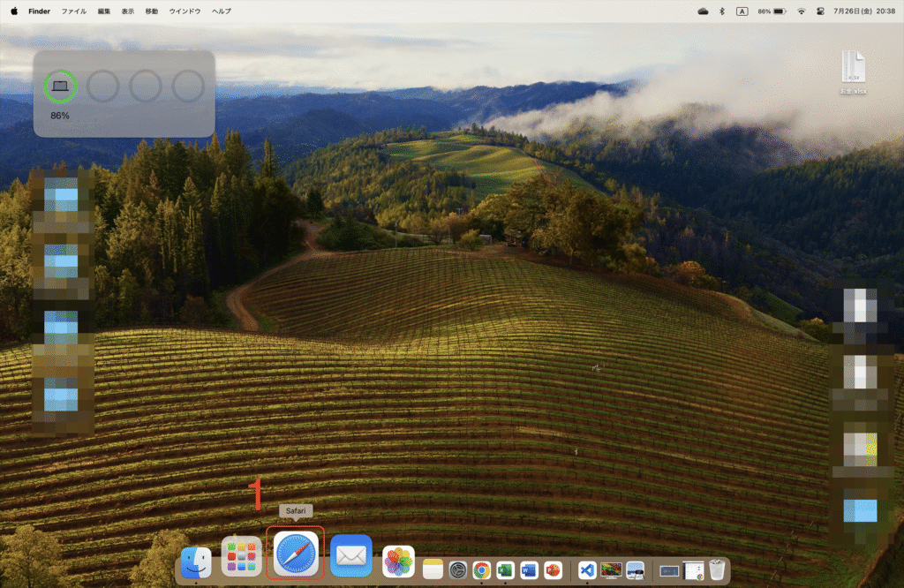Open Microsoft Word from the Dock

click(x=529, y=570)
